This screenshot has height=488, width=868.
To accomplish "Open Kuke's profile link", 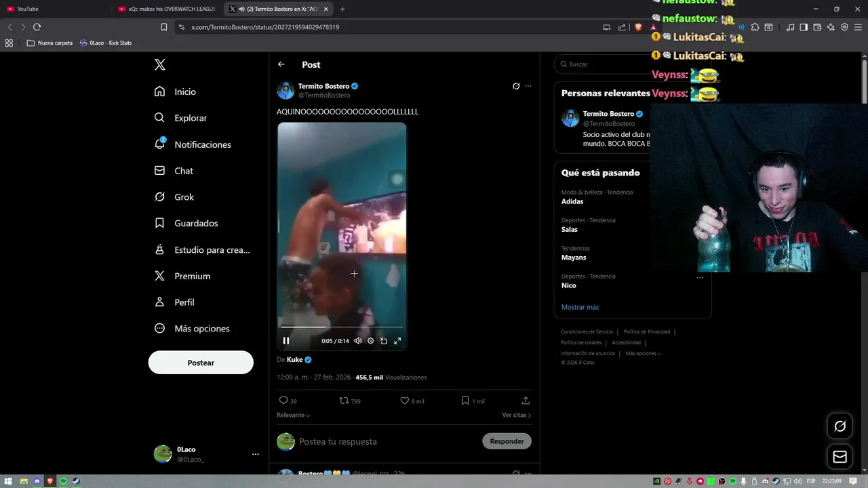I will tap(294, 360).
